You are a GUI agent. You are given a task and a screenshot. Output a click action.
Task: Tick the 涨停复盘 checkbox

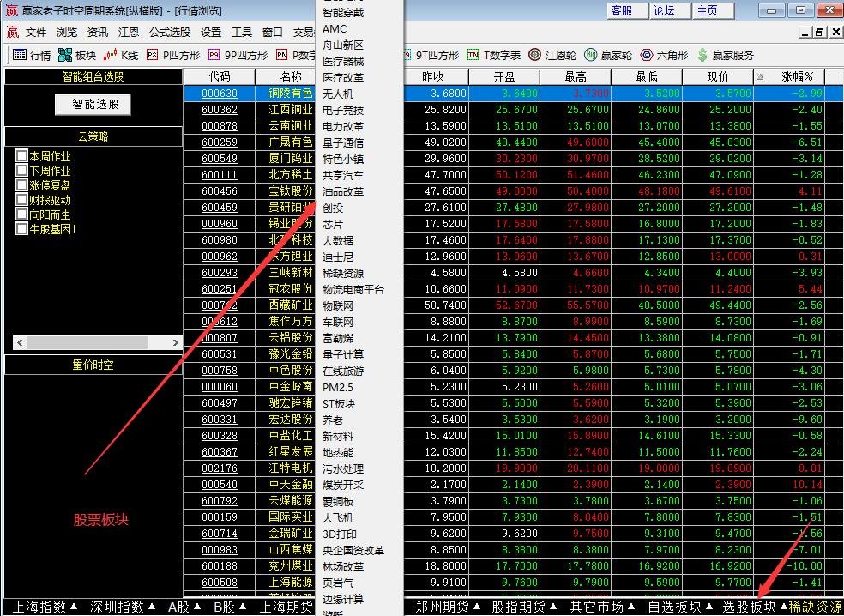(x=21, y=184)
